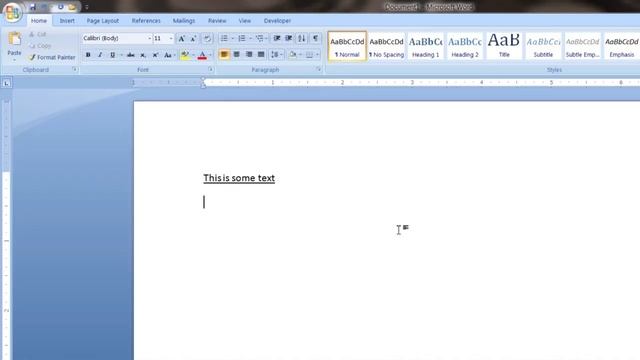Apply the Heading 1 style
This screenshot has height=360, width=640.
(x=425, y=46)
